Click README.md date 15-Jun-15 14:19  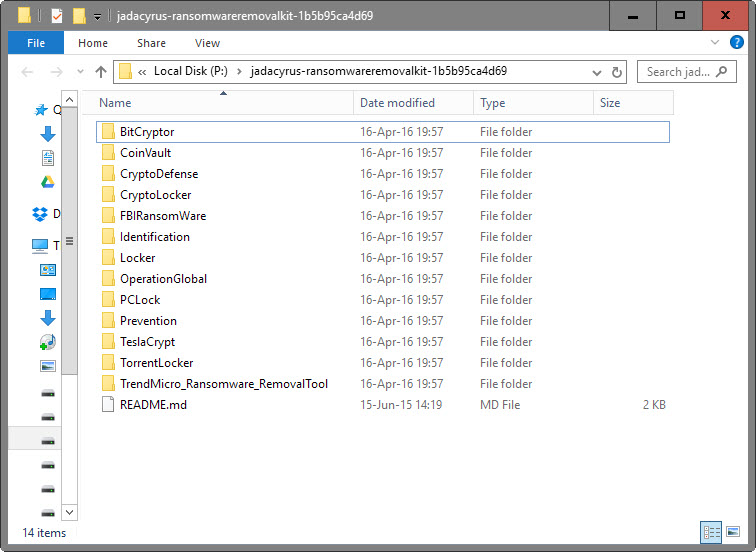401,404
